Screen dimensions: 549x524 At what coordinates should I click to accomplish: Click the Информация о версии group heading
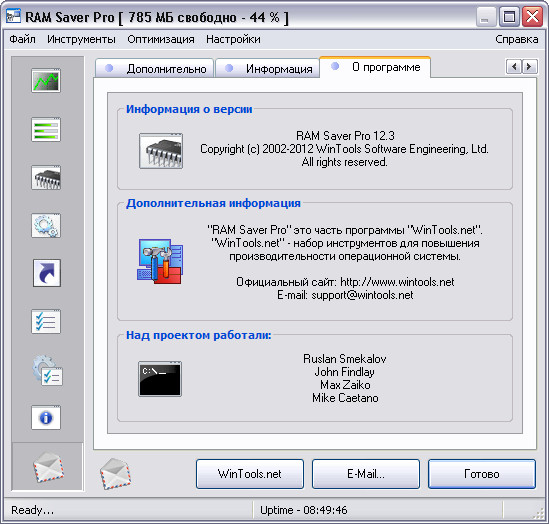click(189, 109)
